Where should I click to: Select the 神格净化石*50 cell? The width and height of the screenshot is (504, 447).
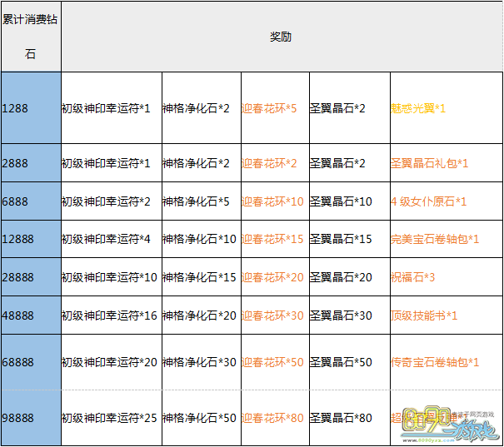(199, 418)
